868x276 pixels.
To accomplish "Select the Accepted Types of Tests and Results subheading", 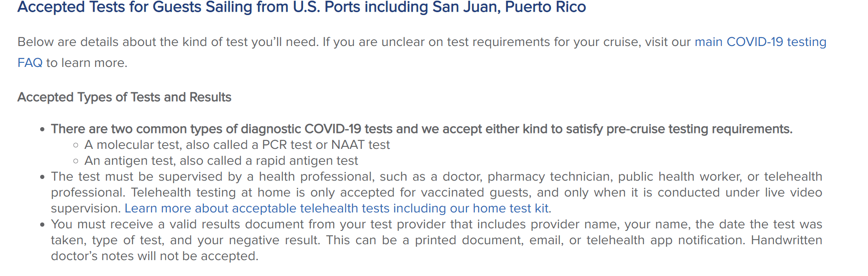I will point(124,97).
